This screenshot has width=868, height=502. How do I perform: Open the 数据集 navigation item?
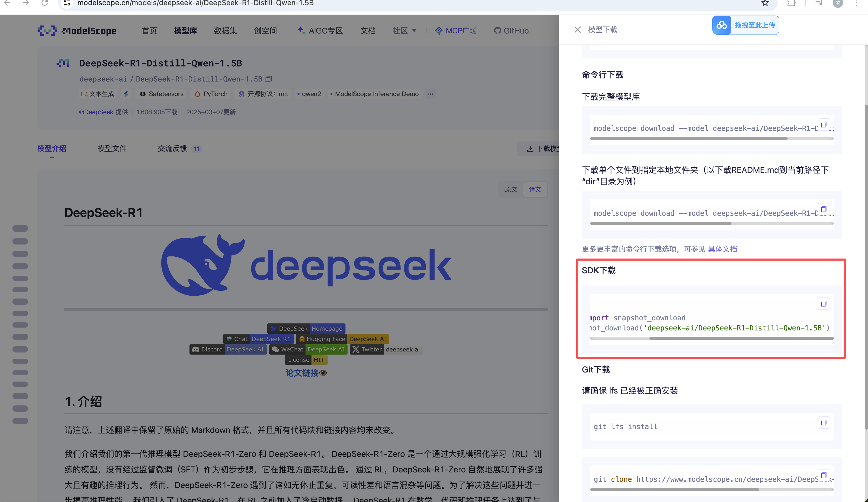point(225,31)
